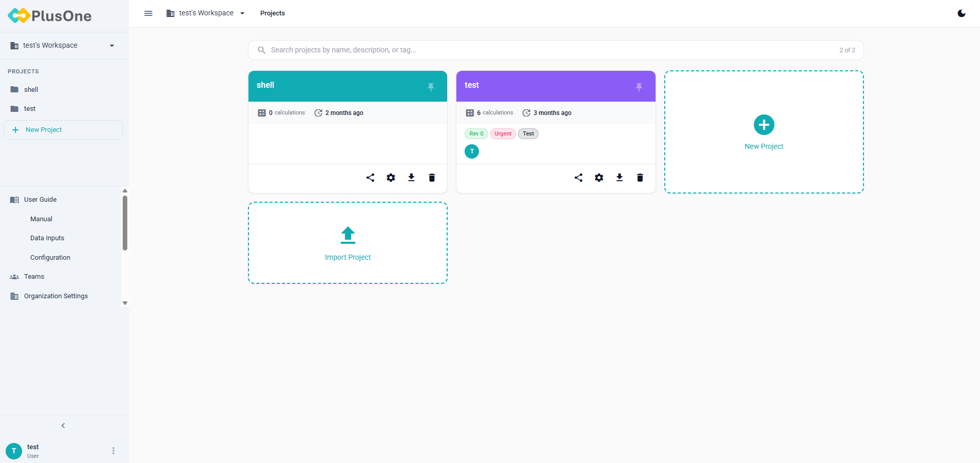
Task: Open the hamburger menu in top bar
Action: pos(148,13)
